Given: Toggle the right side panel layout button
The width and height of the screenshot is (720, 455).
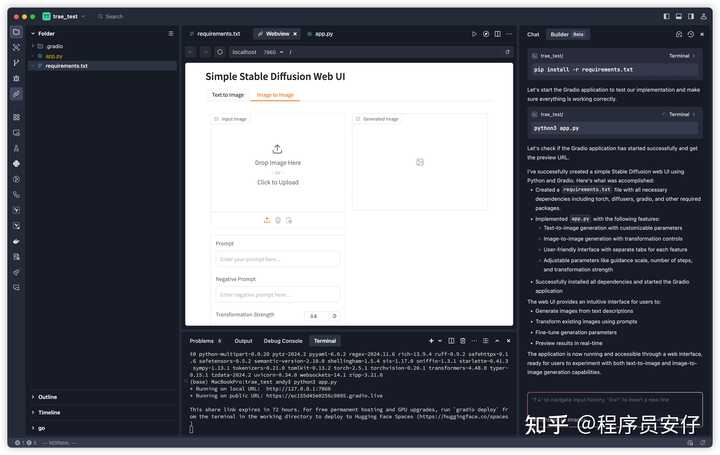Looking at the screenshot, I should point(691,16).
